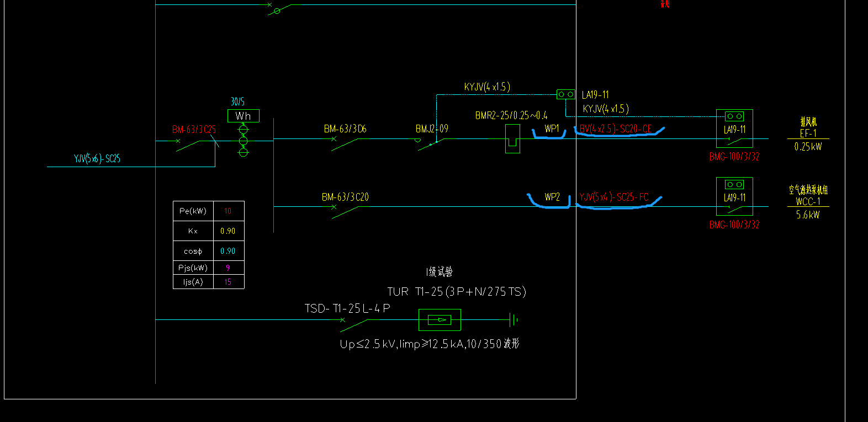
Task: Click the 30/5 CT ratio text
Action: point(237,102)
